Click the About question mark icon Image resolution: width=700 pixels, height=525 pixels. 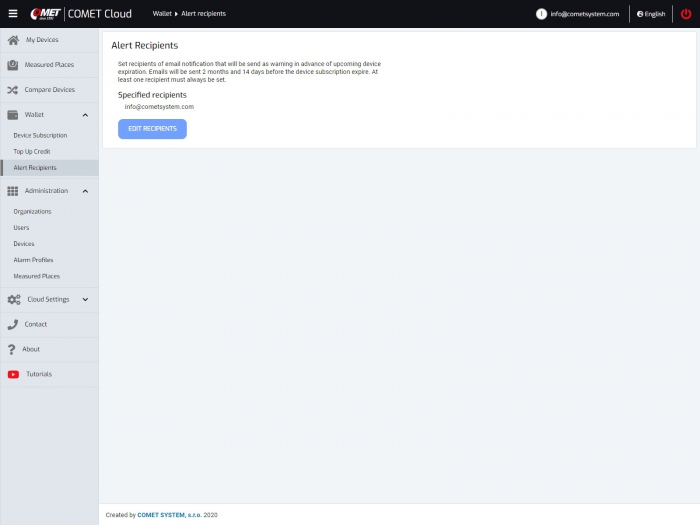coord(12,349)
